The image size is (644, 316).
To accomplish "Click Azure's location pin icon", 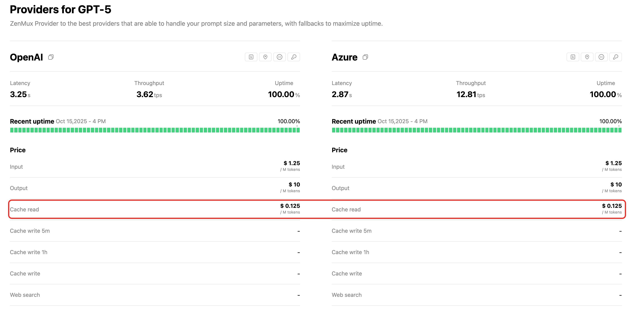I will point(587,57).
